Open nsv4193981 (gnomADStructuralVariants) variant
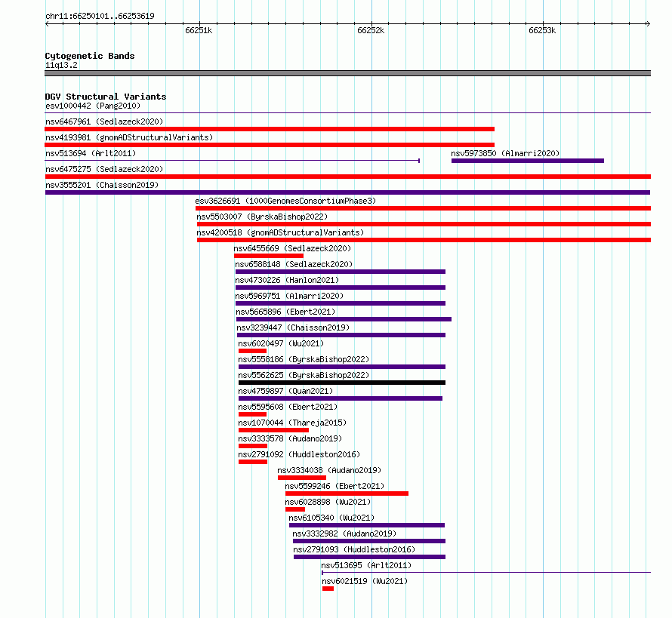This screenshot has width=672, height=618. [x=129, y=137]
